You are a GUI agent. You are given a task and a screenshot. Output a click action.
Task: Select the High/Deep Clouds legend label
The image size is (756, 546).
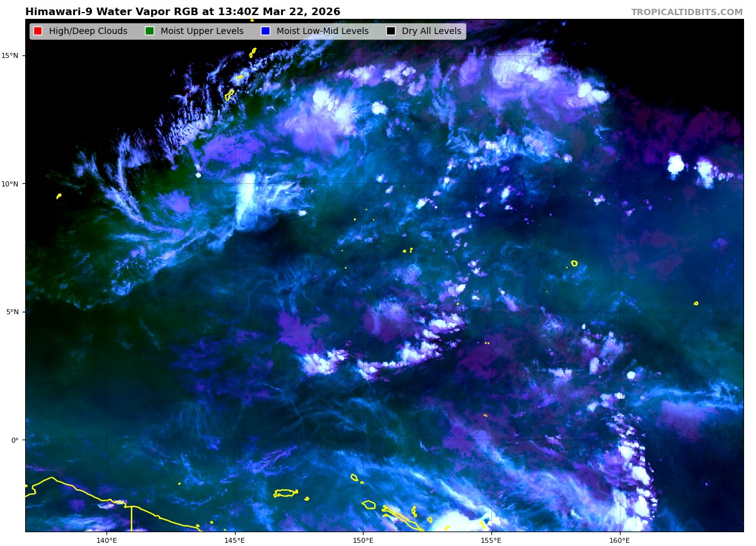pyautogui.click(x=88, y=31)
